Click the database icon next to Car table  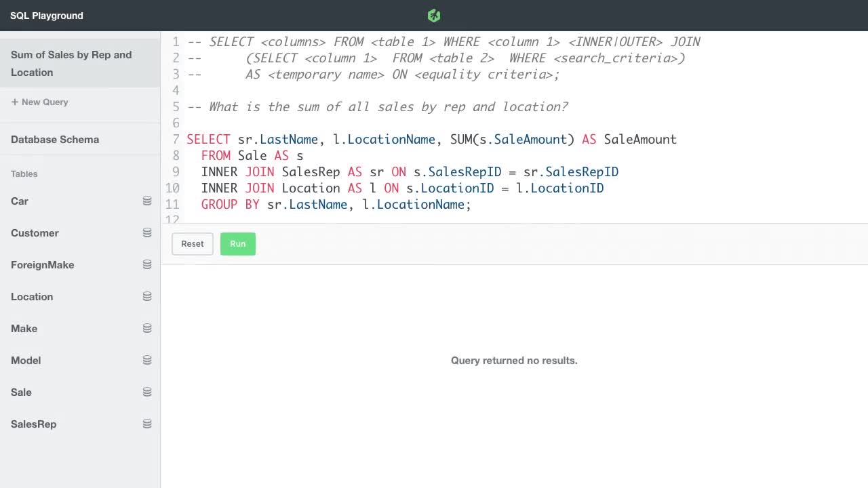click(x=147, y=201)
